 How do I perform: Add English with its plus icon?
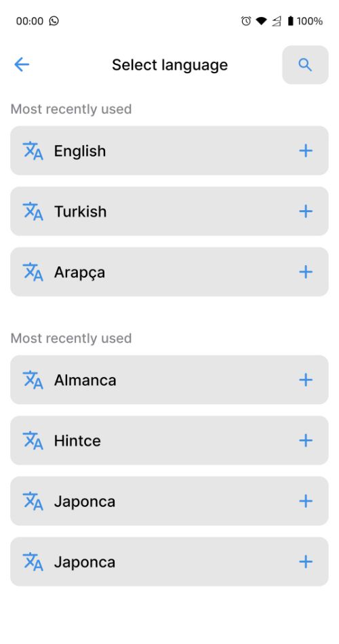[305, 150]
